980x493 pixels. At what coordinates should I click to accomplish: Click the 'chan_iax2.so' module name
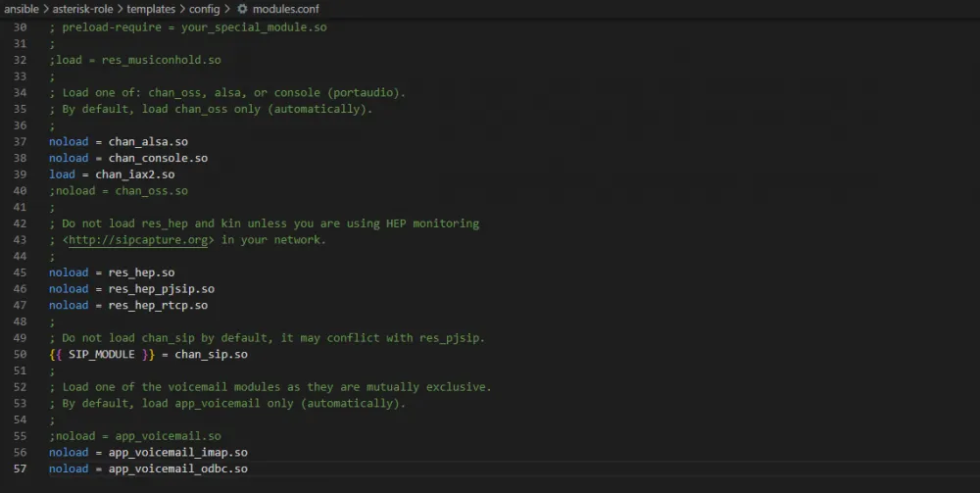pyautogui.click(x=135, y=174)
